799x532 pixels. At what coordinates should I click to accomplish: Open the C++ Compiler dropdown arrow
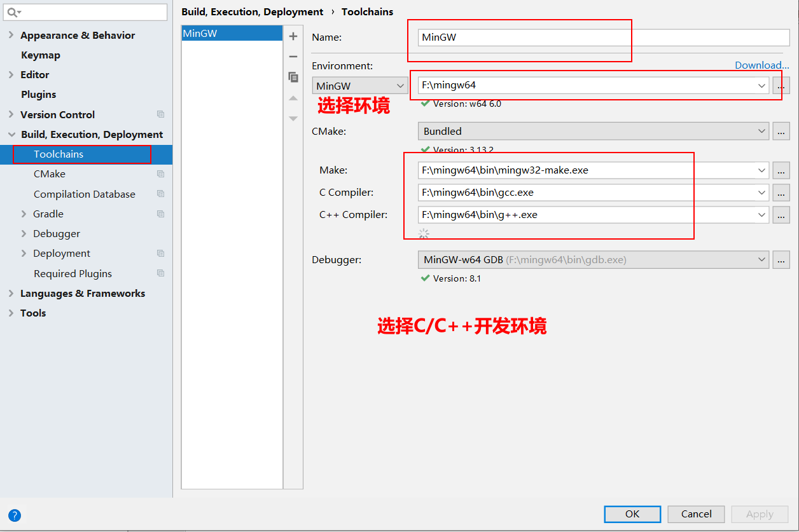pos(761,215)
